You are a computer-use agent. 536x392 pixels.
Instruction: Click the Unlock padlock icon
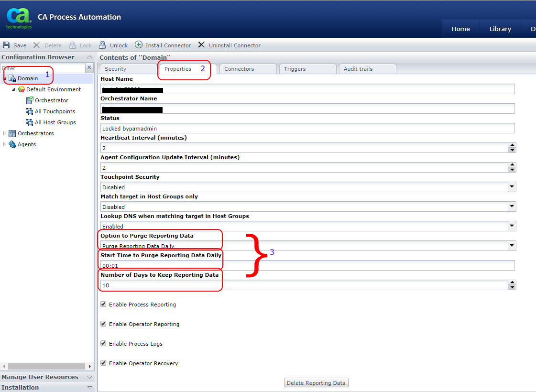(x=102, y=45)
